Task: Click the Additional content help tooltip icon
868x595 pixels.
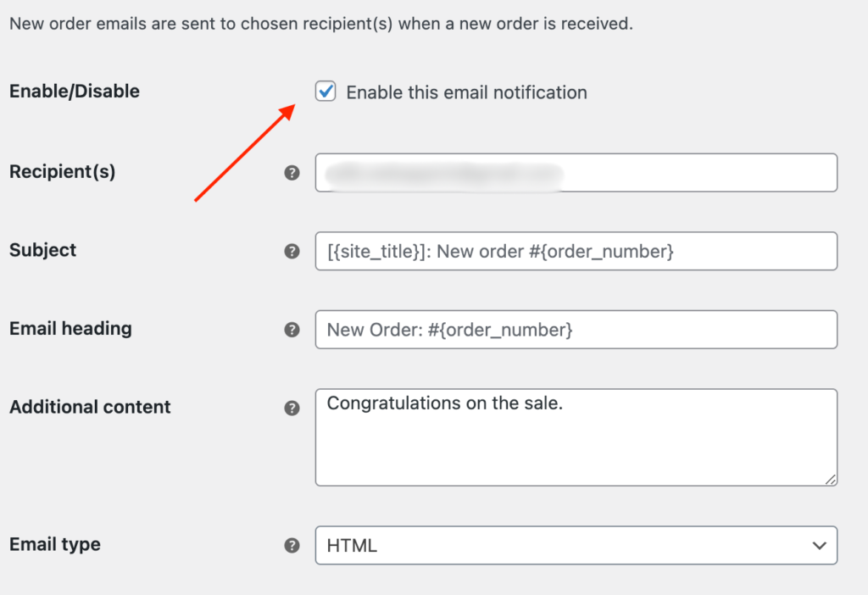Action: 292,408
